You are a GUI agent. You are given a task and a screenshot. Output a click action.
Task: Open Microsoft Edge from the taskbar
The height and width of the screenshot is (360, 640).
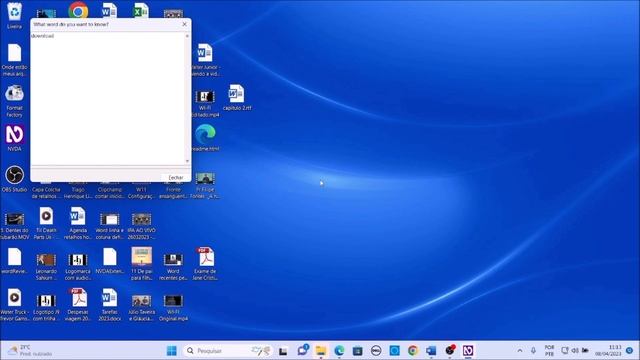[x=339, y=351]
